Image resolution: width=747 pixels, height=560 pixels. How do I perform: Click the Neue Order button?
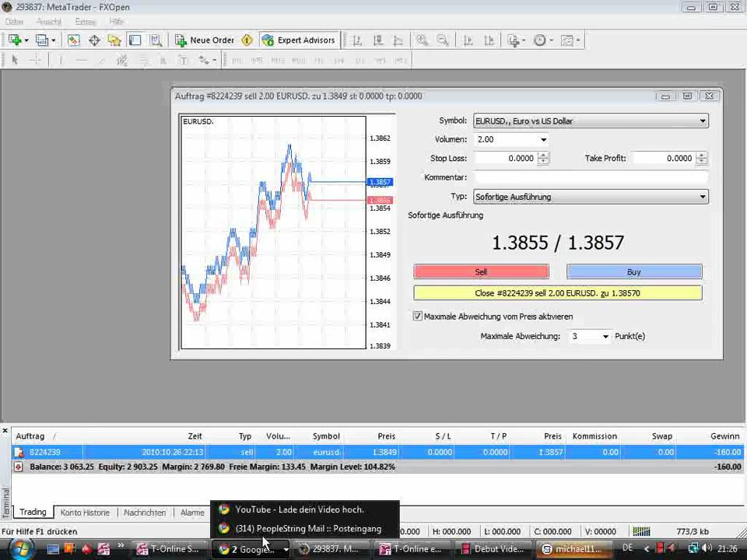205,40
